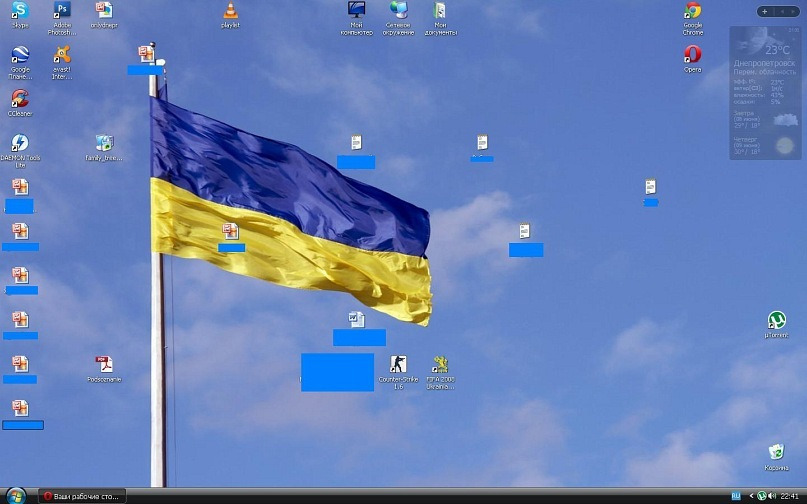This screenshot has height=504, width=807.
Task: Click the RU language indicator in the taskbar
Action: [736, 496]
